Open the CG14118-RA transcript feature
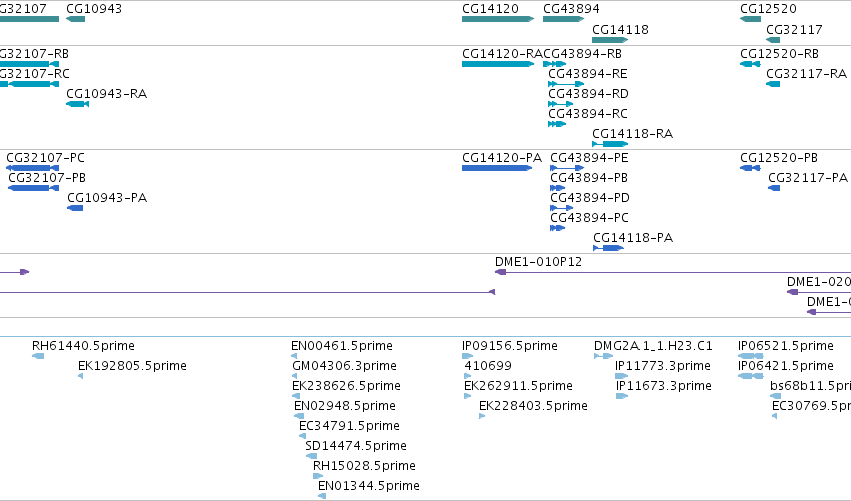Viewport: 851px width, 501px height. (610, 144)
